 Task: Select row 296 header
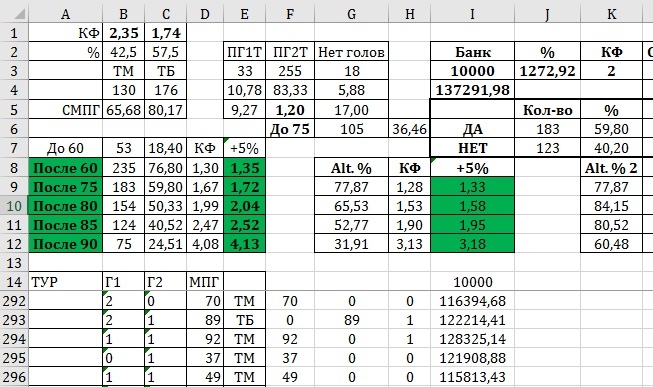[x=14, y=377]
